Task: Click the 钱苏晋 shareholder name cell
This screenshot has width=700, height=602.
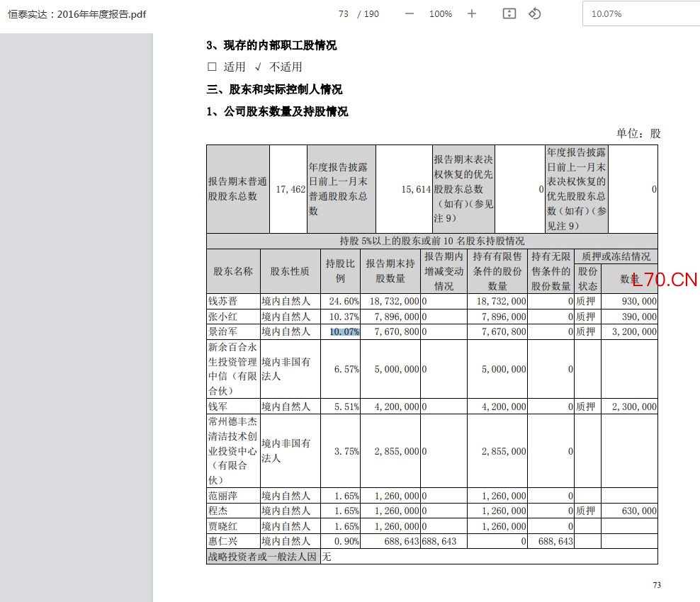Action: point(233,301)
